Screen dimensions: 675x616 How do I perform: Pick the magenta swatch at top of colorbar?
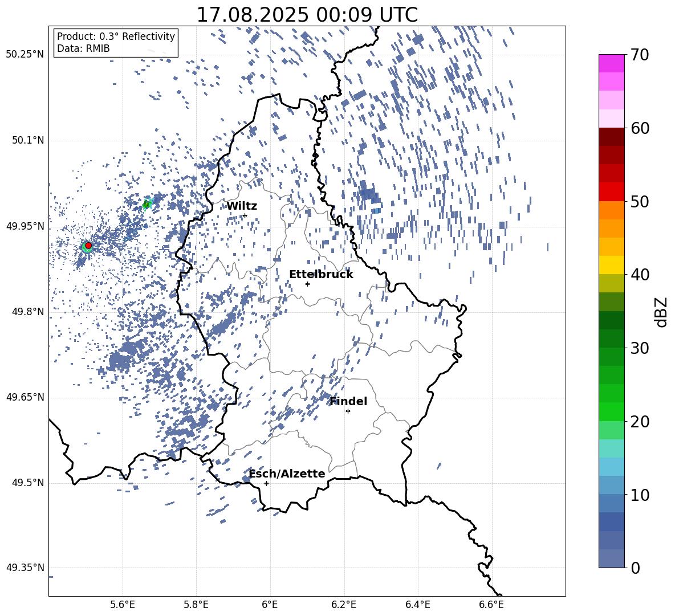611,63
